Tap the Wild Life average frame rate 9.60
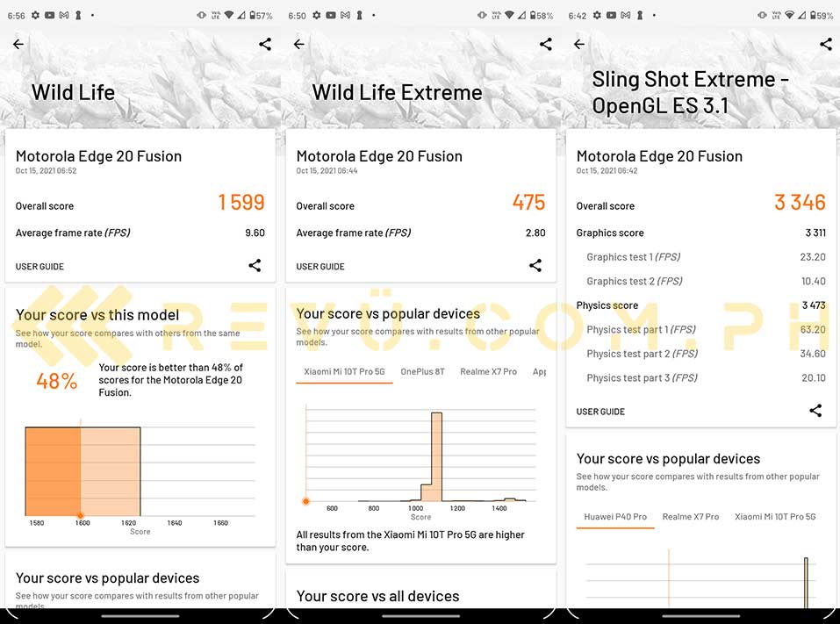This screenshot has height=624, width=840. [255, 233]
